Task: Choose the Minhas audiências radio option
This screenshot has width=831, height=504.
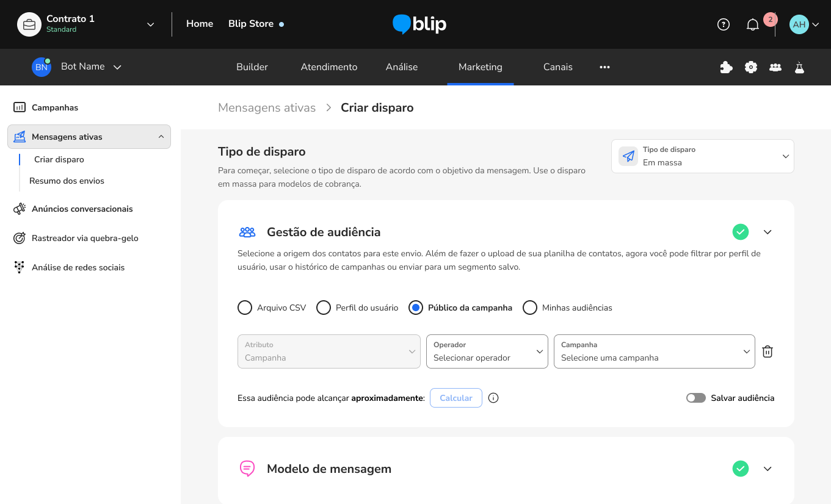Action: [530, 308]
